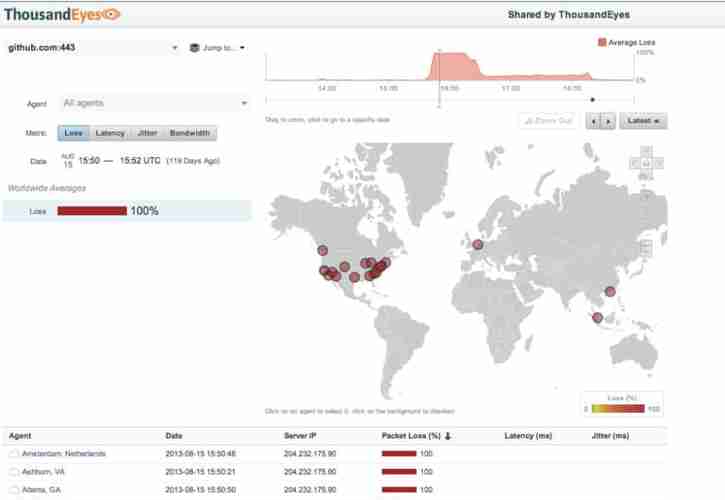Open the Latest dropdown button
The height and width of the screenshot is (500, 725).
643,121
